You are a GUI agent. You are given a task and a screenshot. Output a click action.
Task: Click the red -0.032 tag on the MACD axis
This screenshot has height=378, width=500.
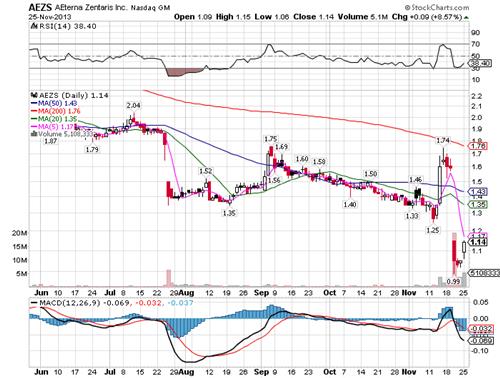[x=480, y=329]
